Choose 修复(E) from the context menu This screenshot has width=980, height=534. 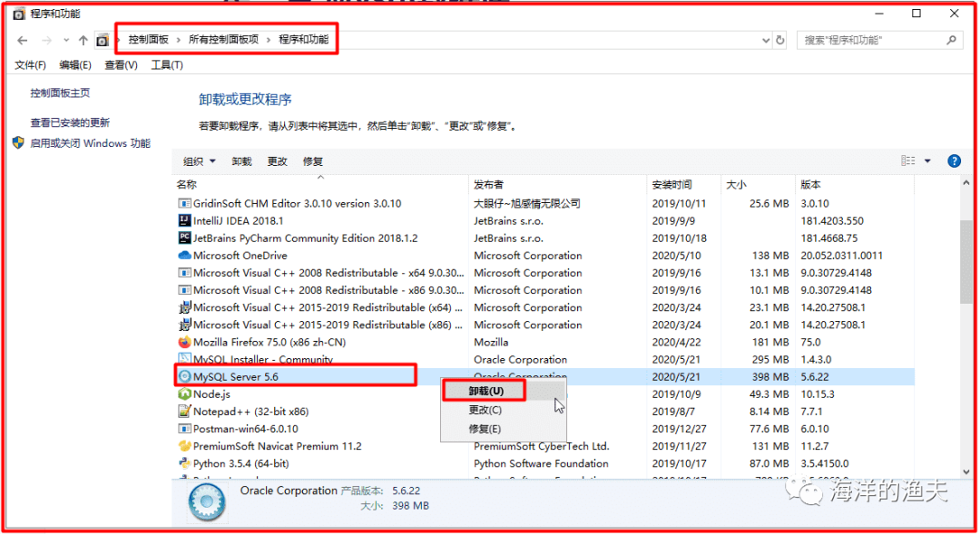pos(504,429)
